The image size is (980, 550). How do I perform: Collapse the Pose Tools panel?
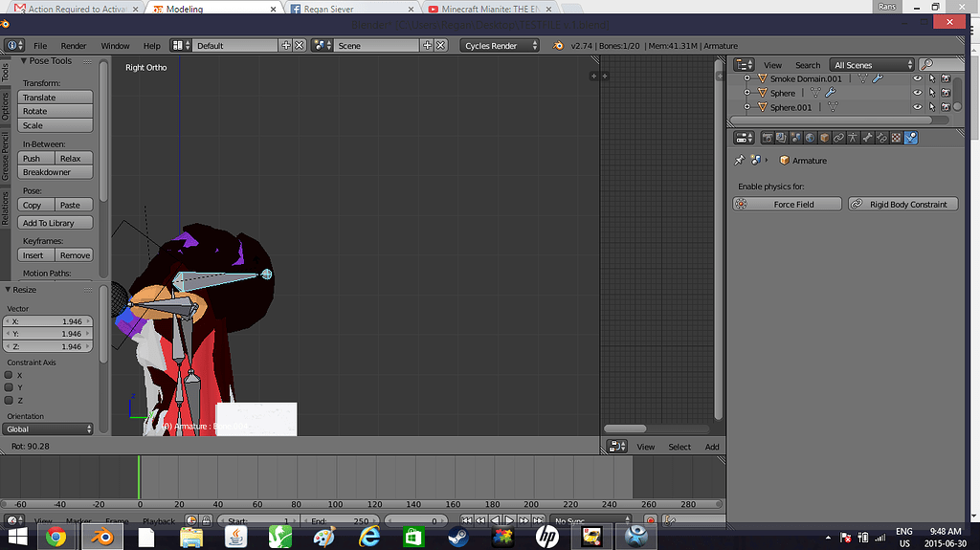24,60
